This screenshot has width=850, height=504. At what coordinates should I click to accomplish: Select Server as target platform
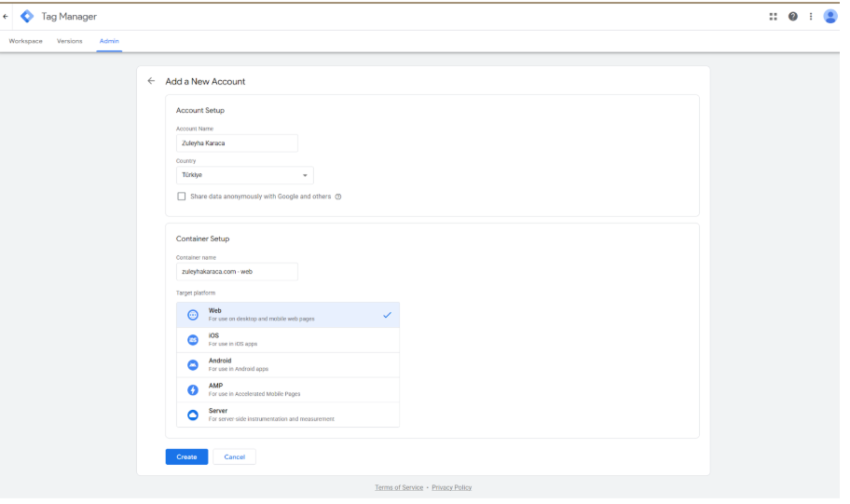click(x=288, y=415)
